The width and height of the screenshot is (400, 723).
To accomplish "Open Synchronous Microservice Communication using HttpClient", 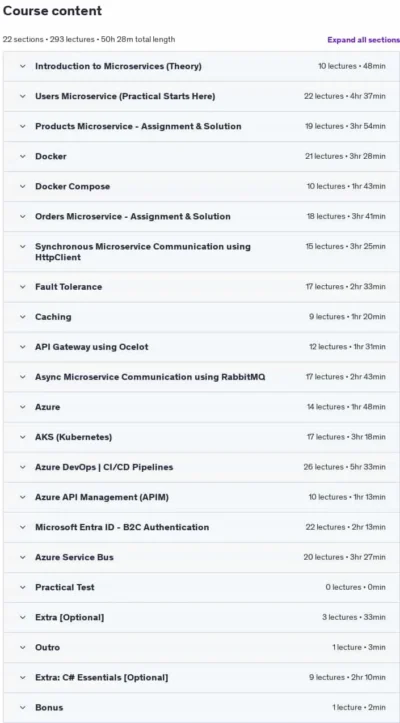I will coord(201,252).
